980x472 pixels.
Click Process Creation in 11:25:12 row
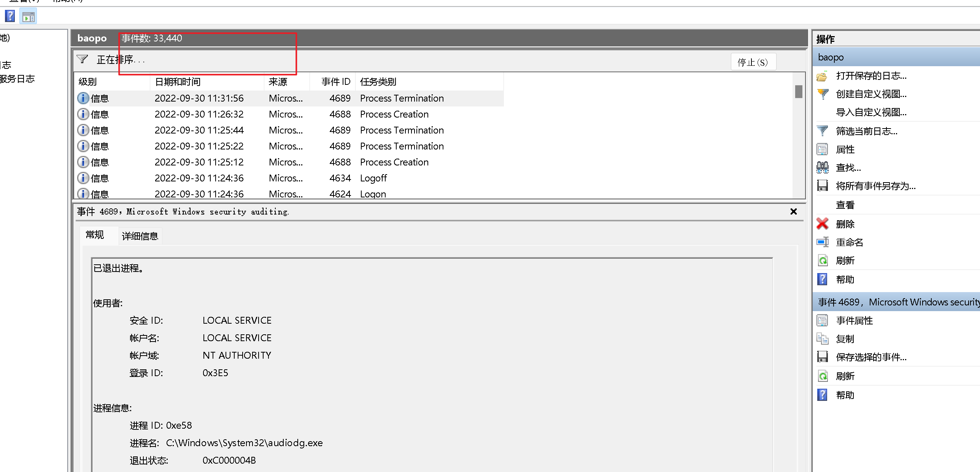394,162
